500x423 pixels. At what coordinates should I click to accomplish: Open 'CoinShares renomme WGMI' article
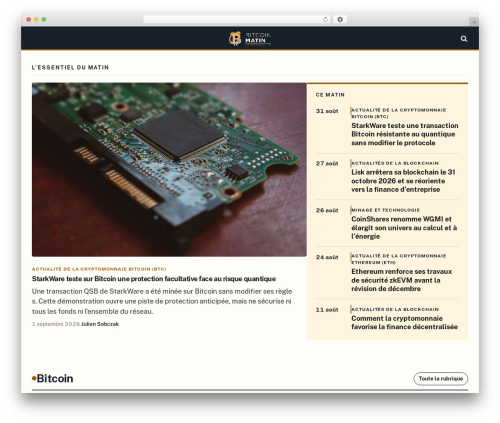[404, 228]
